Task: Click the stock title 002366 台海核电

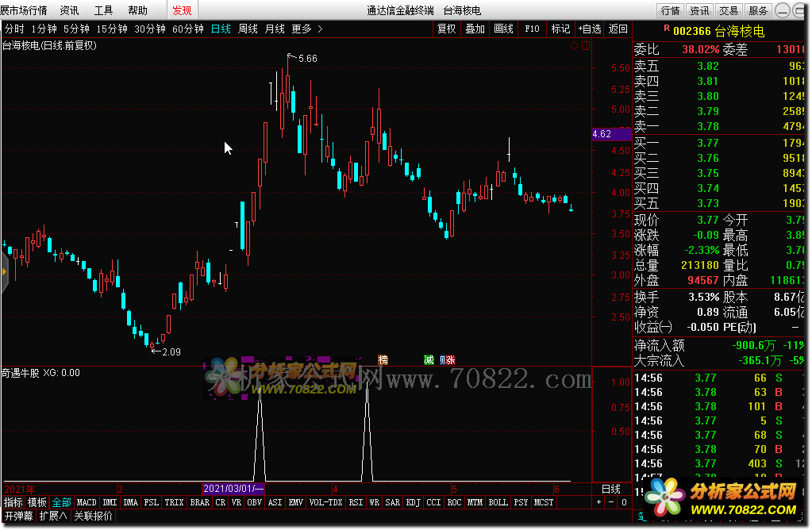Action: (719, 31)
